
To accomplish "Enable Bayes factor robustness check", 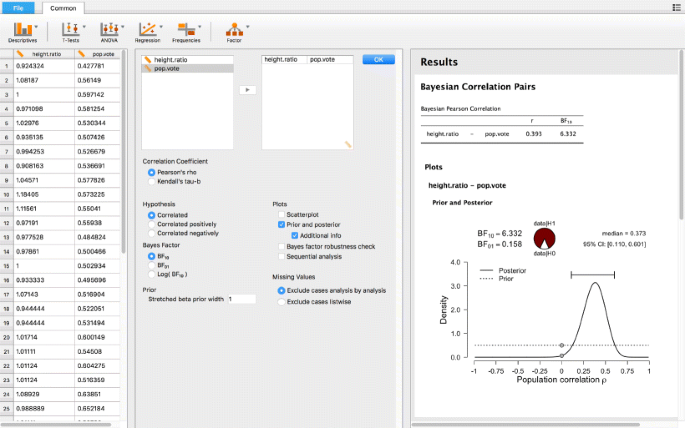I will click(281, 245).
